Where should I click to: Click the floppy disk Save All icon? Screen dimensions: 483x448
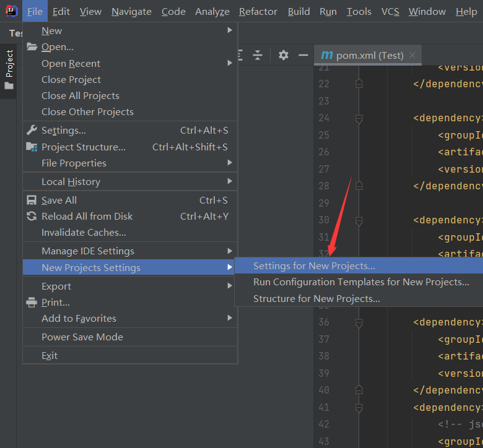tap(32, 200)
